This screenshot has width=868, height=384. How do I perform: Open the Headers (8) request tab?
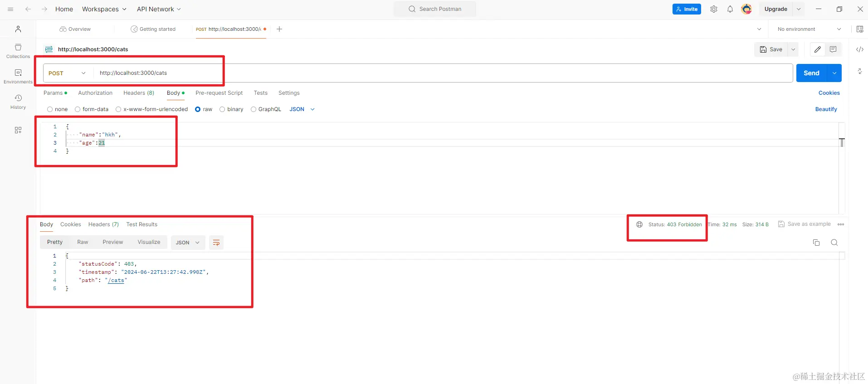[x=139, y=93]
